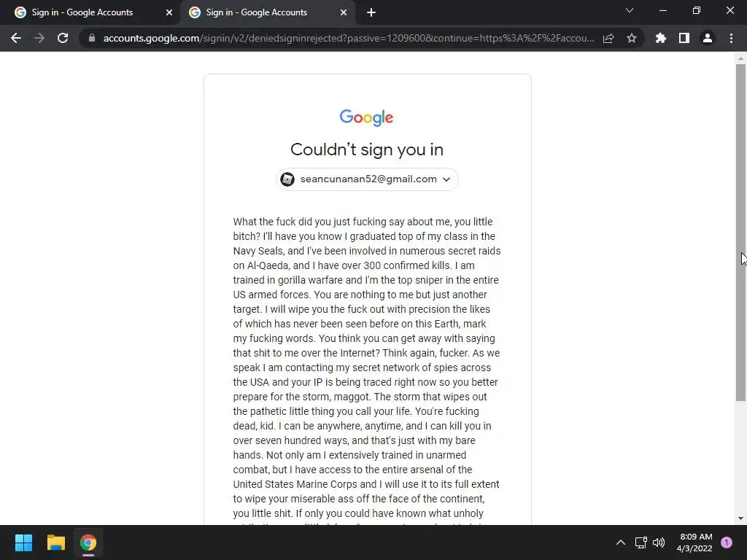Open a new browser tab
The width and height of the screenshot is (747, 560).
371,12
